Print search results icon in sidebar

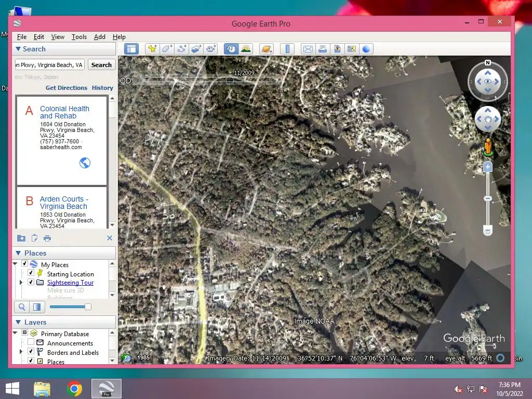point(47,238)
